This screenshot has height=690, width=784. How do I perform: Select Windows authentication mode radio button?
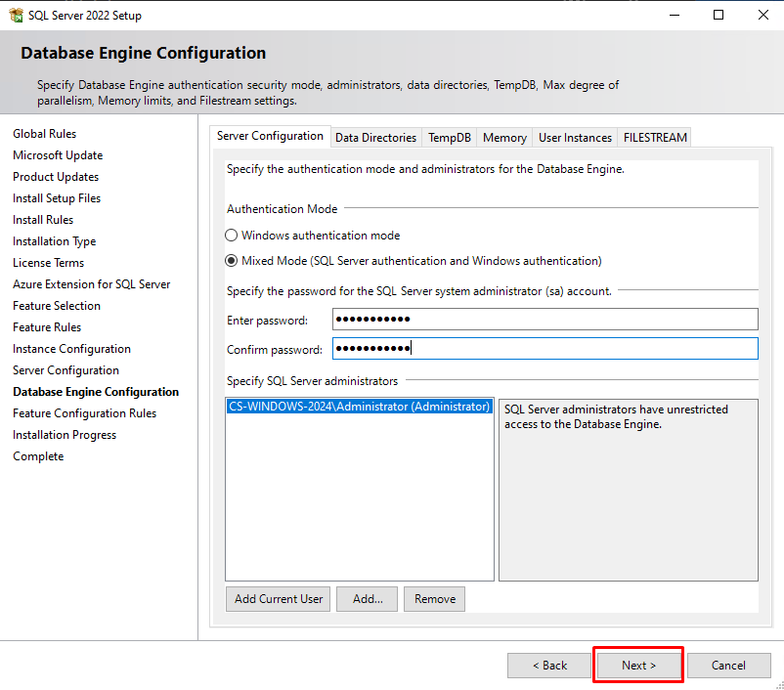coord(232,236)
